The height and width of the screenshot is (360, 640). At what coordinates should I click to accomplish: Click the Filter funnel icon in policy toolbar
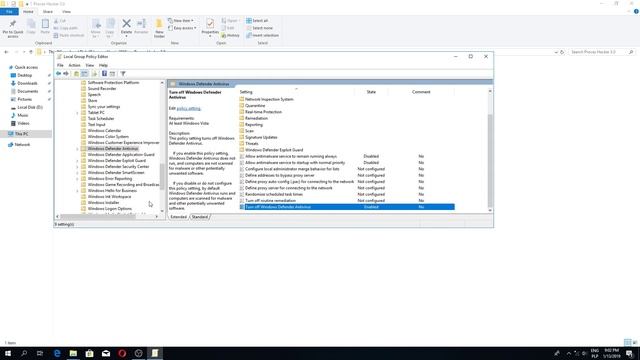pos(122,73)
